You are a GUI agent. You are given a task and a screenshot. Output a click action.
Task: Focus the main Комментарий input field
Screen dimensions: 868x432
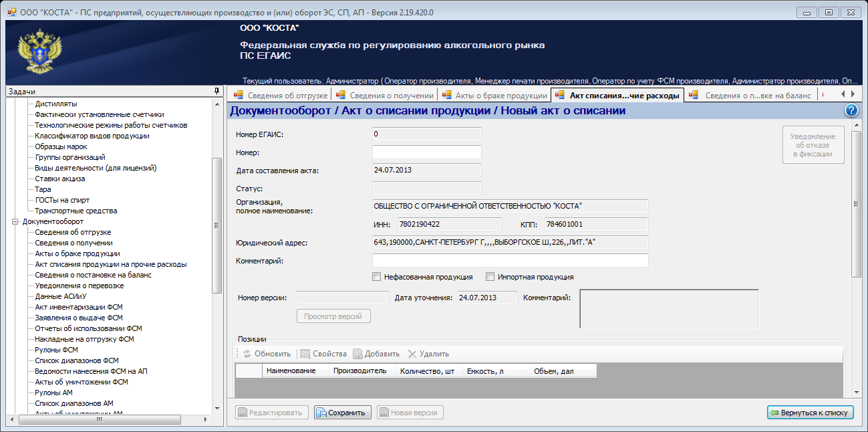pyautogui.click(x=511, y=260)
